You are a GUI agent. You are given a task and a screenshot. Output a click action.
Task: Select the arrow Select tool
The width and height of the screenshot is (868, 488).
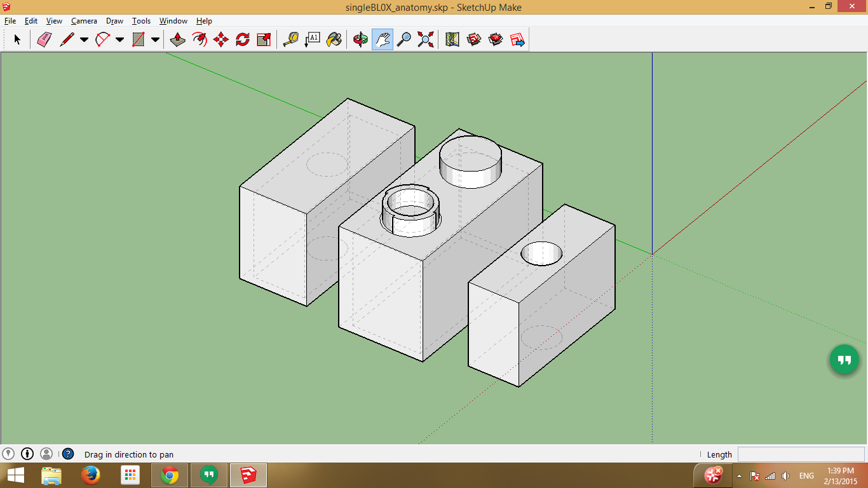point(17,39)
